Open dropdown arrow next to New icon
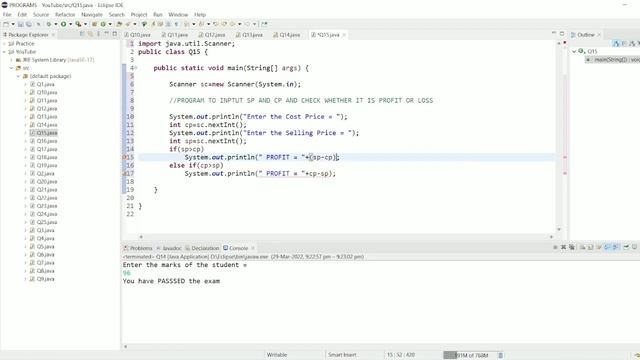This screenshot has height=360, width=640. click(13, 24)
